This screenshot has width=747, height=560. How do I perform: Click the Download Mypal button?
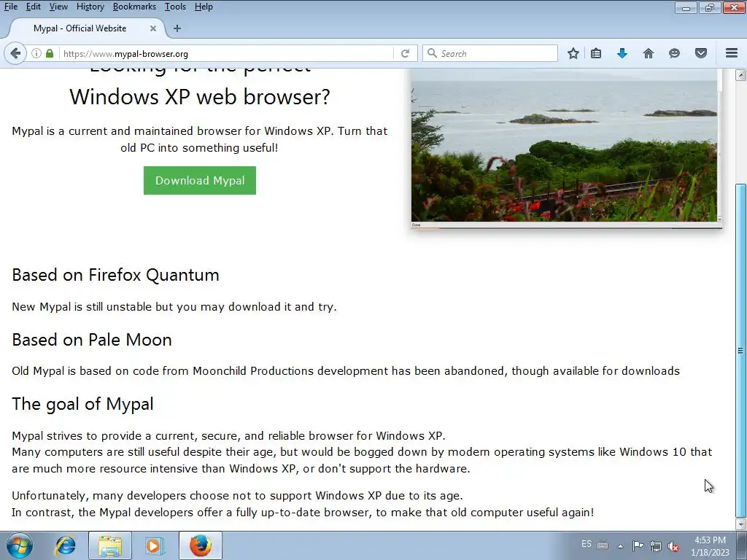tap(200, 181)
